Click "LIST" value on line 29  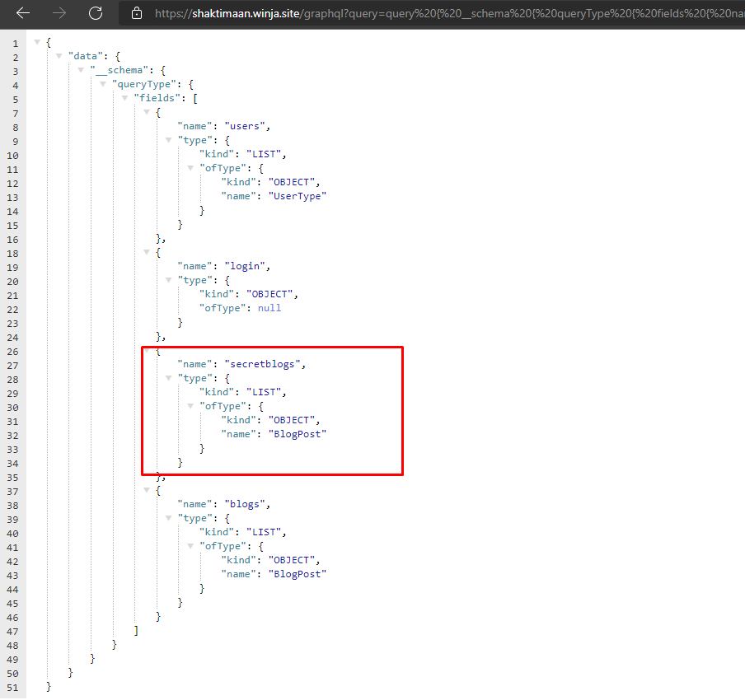click(x=264, y=392)
